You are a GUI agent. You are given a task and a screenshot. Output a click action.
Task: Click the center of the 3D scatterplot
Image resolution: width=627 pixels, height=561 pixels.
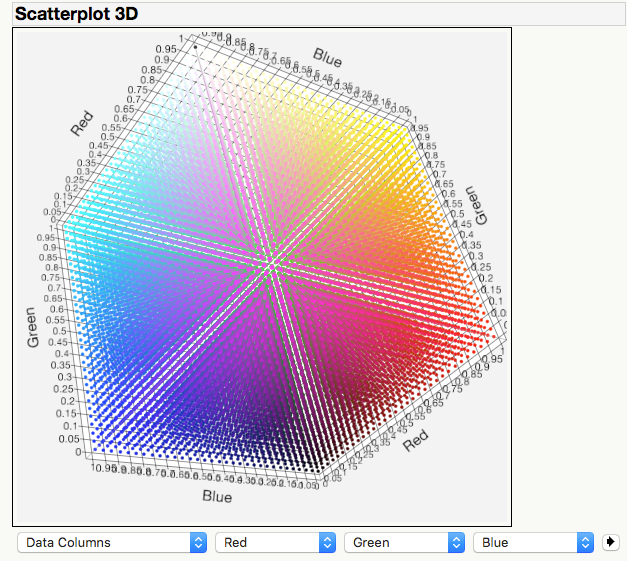262,277
